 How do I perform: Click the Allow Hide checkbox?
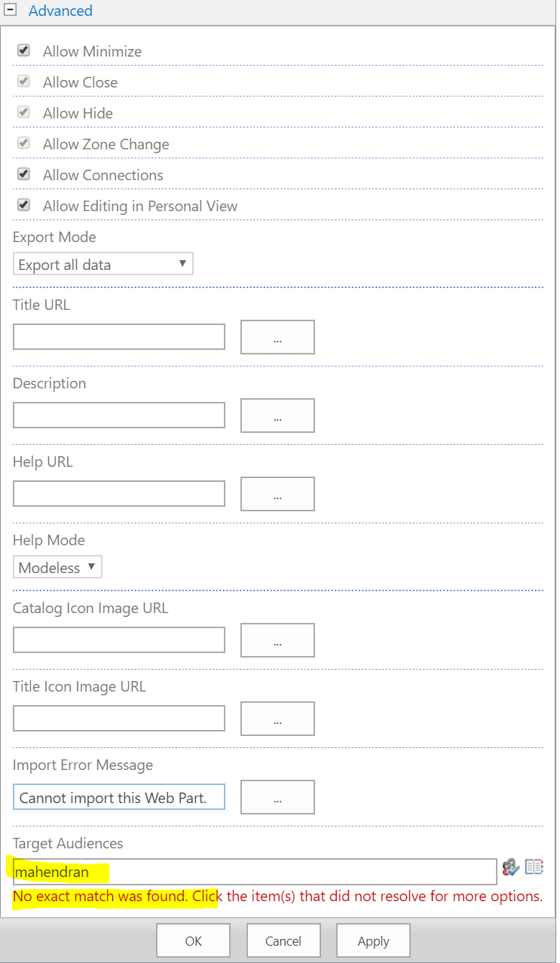[x=23, y=111]
